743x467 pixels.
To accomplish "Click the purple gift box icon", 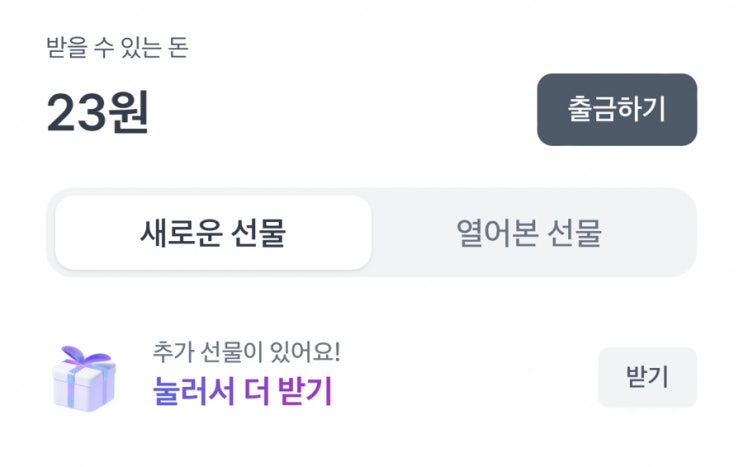I will (x=84, y=378).
